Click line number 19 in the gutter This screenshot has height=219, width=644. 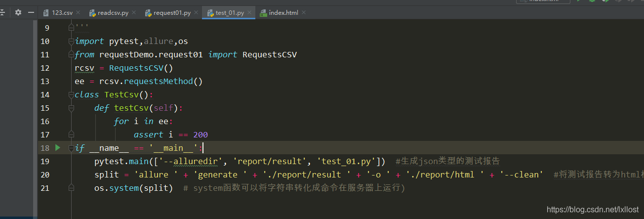[44, 161]
